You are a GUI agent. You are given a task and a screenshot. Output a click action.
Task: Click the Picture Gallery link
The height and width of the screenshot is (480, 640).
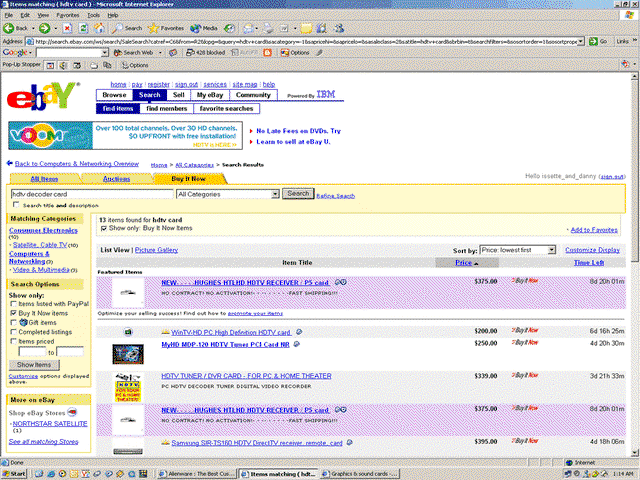tap(156, 250)
